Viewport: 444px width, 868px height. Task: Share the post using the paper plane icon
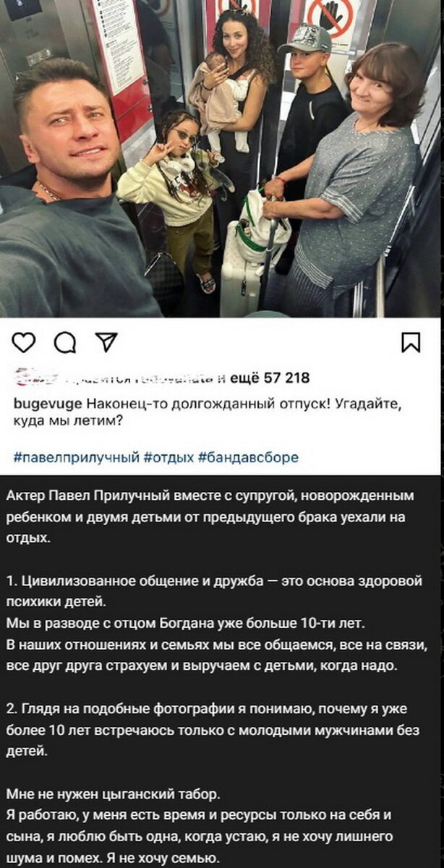click(x=106, y=342)
